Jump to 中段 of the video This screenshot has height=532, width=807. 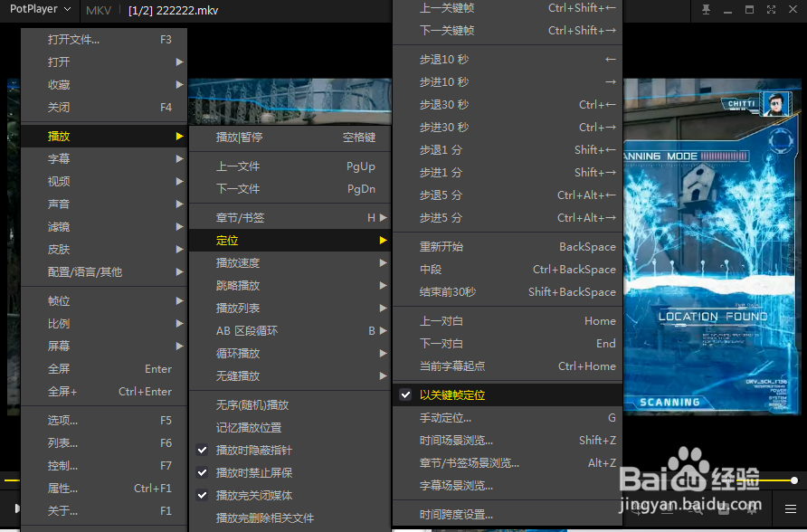pos(508,270)
